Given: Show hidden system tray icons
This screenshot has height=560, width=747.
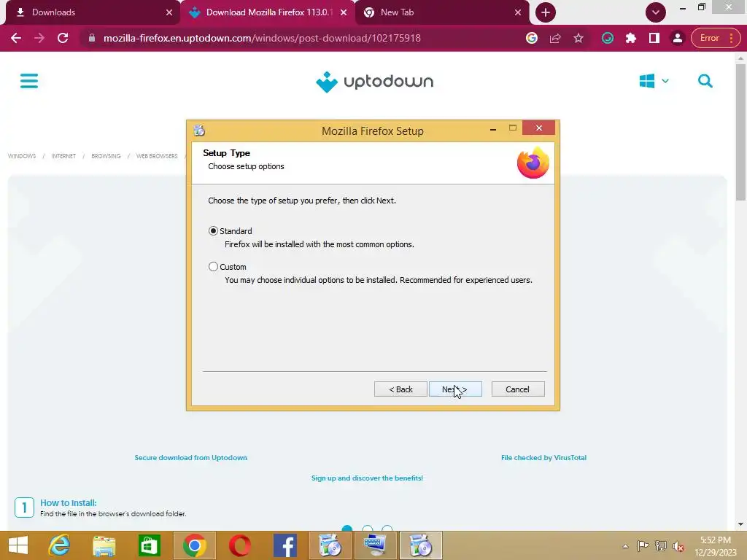Looking at the screenshot, I should pyautogui.click(x=625, y=546).
